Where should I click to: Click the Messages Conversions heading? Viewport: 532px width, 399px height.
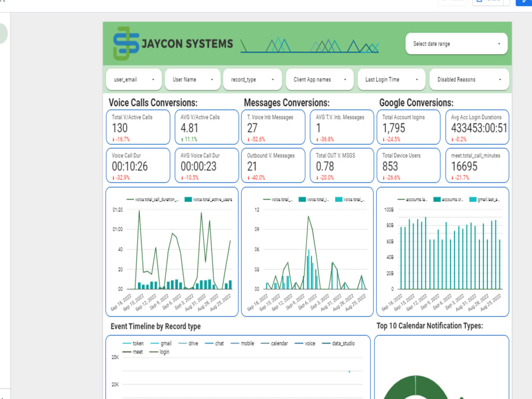click(287, 103)
